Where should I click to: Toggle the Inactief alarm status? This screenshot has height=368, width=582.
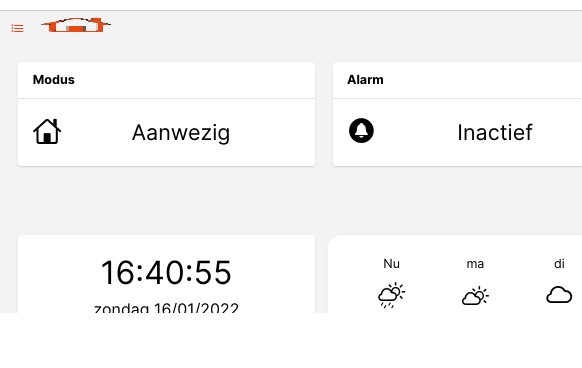coord(457,132)
